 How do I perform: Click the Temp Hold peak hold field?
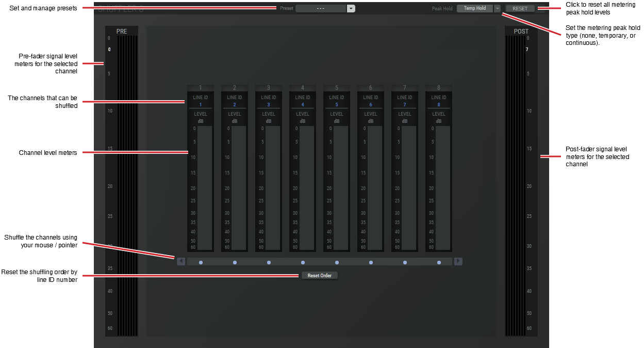[x=475, y=8]
